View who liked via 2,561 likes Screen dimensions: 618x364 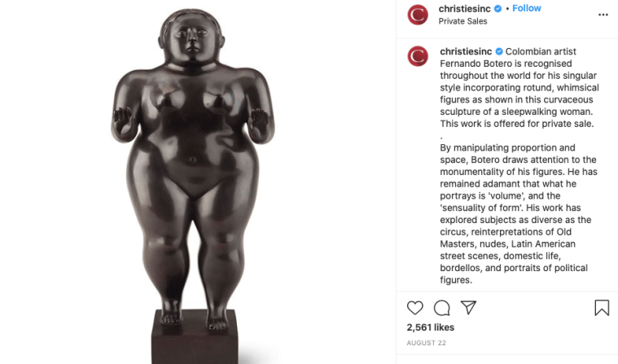tap(431, 327)
